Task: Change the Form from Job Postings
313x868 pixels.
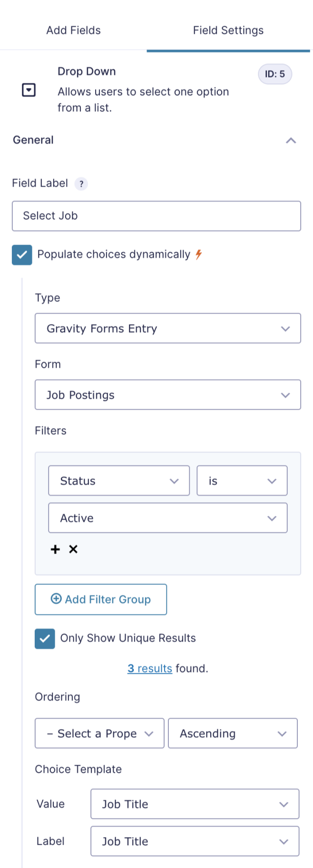Action: click(168, 395)
